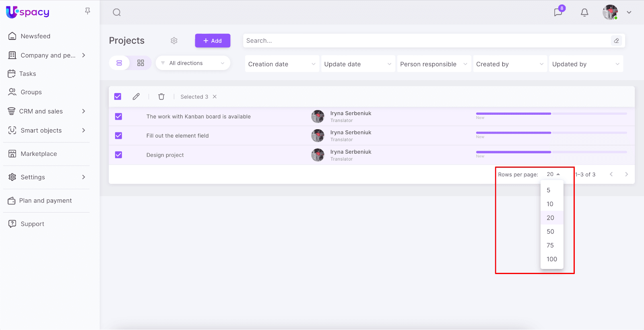Click the Projects settings gear icon
Viewport: 644px width, 330px height.
pos(174,41)
